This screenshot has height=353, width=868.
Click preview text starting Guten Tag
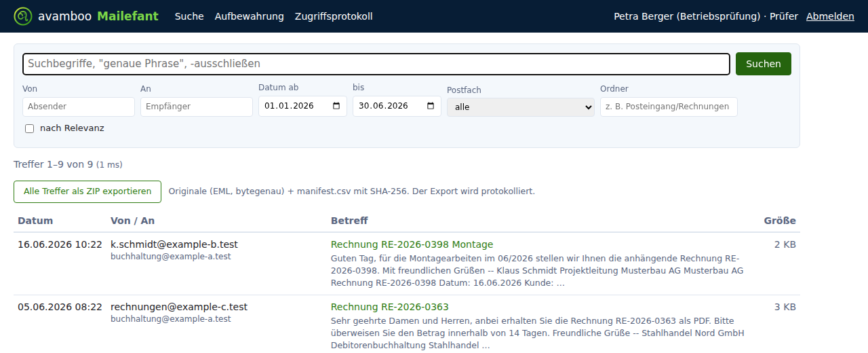pos(537,270)
